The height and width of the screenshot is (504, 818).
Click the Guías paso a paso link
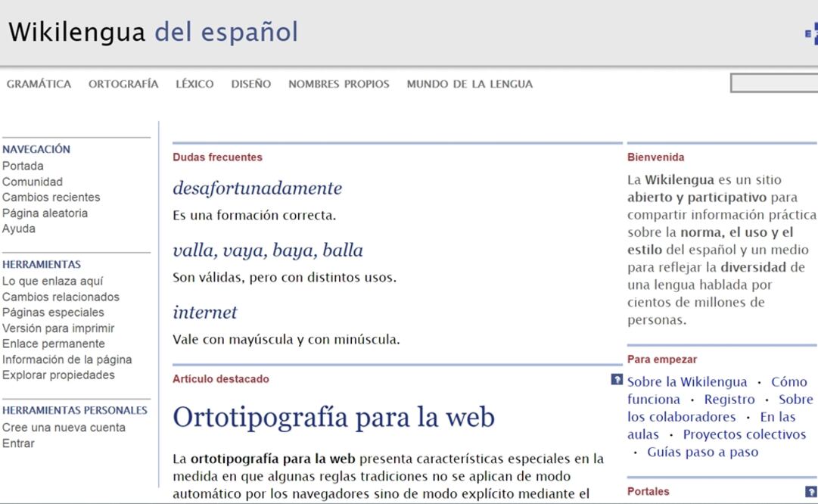coord(702,452)
